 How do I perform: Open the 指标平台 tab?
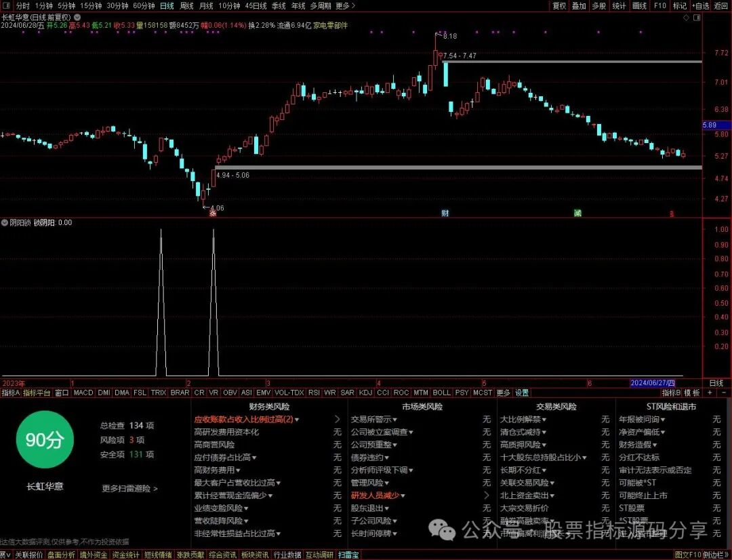[x=37, y=393]
